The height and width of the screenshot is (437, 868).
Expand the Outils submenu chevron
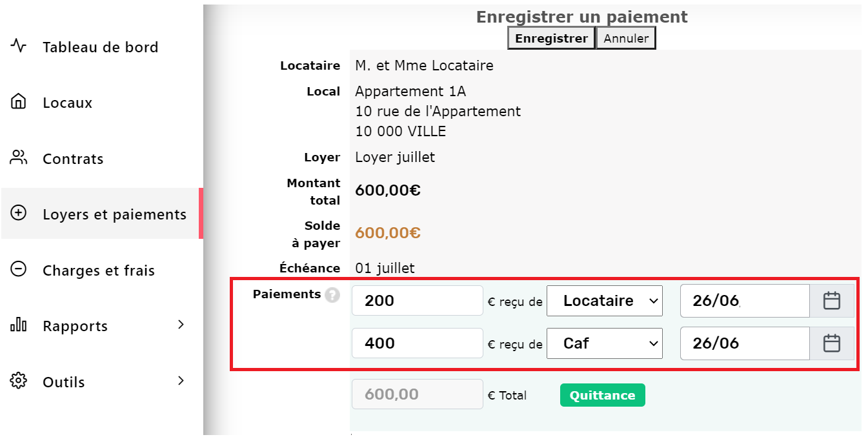[x=181, y=381]
